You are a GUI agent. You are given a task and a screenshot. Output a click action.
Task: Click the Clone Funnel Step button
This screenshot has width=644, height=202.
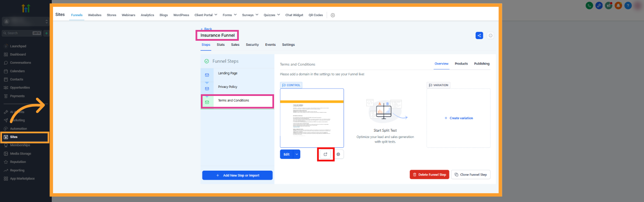pos(471,175)
